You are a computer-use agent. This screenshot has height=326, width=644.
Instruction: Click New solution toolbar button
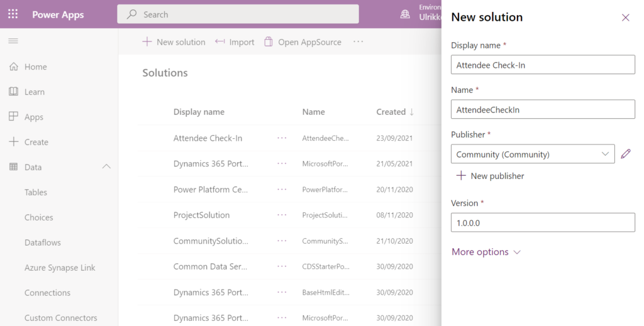pyautogui.click(x=174, y=42)
